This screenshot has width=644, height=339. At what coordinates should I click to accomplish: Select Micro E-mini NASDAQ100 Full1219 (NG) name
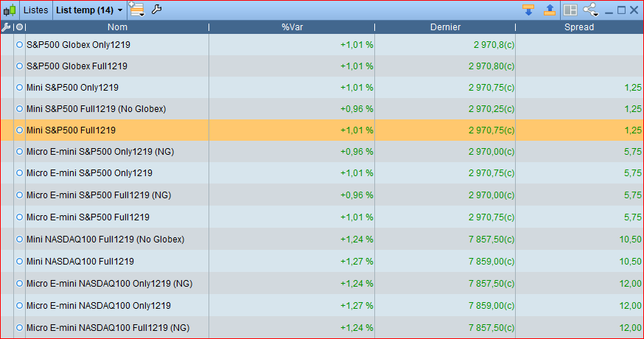[x=108, y=328]
